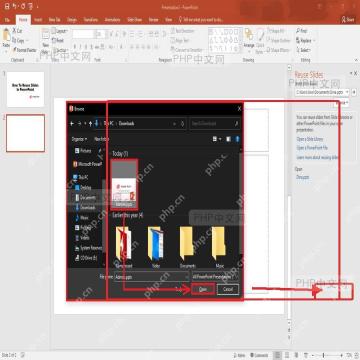Select Music in navigation pane

click(x=82, y=217)
